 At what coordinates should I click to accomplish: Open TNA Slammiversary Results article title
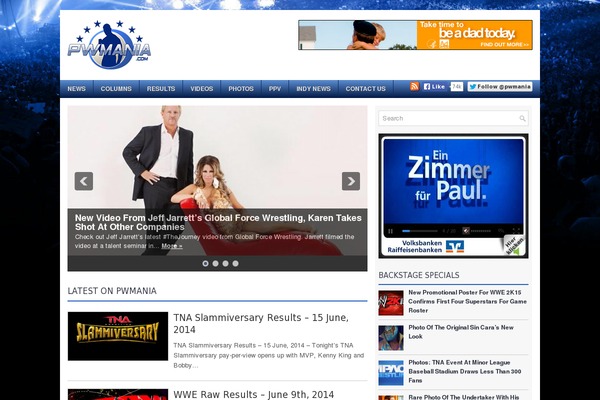[261, 323]
